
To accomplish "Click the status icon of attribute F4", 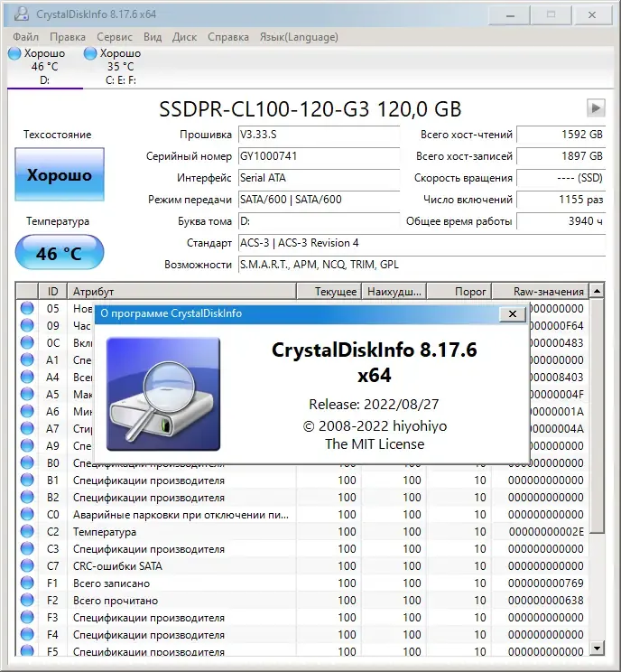I will point(27,634).
